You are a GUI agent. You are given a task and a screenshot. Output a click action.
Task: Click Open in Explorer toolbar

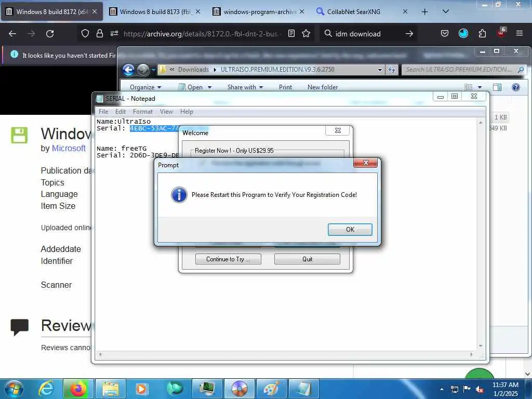pos(191,87)
